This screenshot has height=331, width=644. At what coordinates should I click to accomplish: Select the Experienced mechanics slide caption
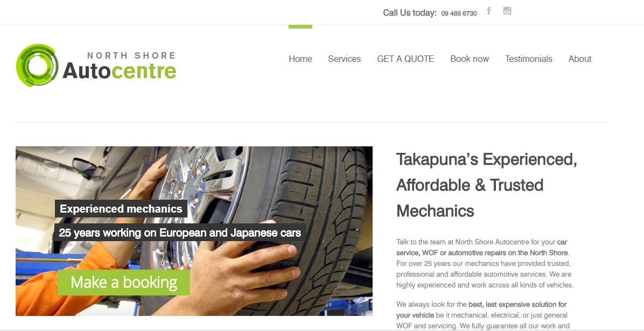pyautogui.click(x=121, y=209)
